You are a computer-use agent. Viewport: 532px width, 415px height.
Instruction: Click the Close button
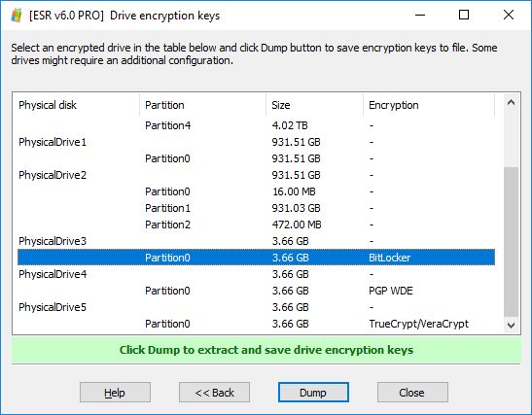tap(412, 393)
